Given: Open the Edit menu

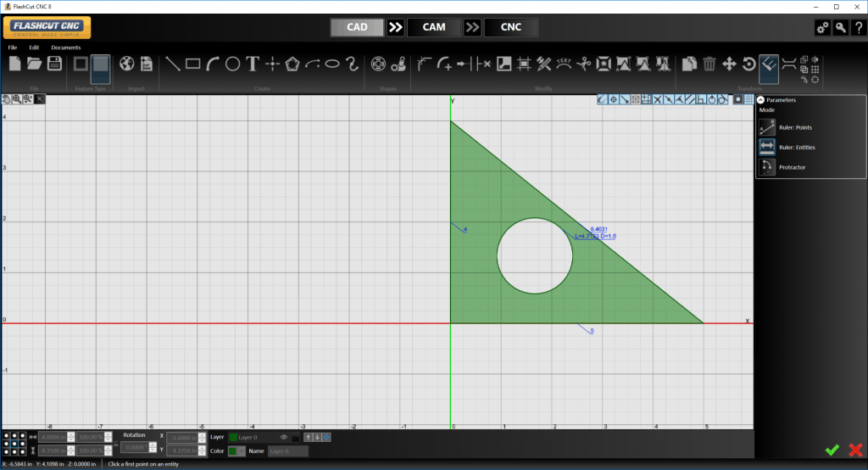Looking at the screenshot, I should [x=34, y=48].
